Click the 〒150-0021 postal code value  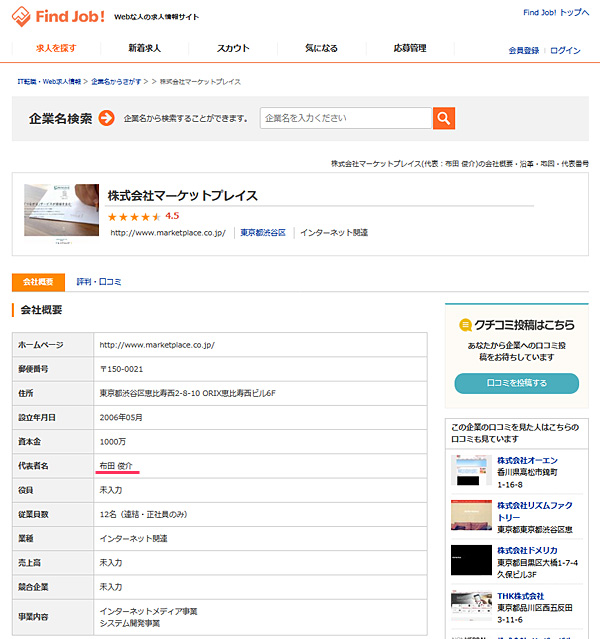(121, 369)
